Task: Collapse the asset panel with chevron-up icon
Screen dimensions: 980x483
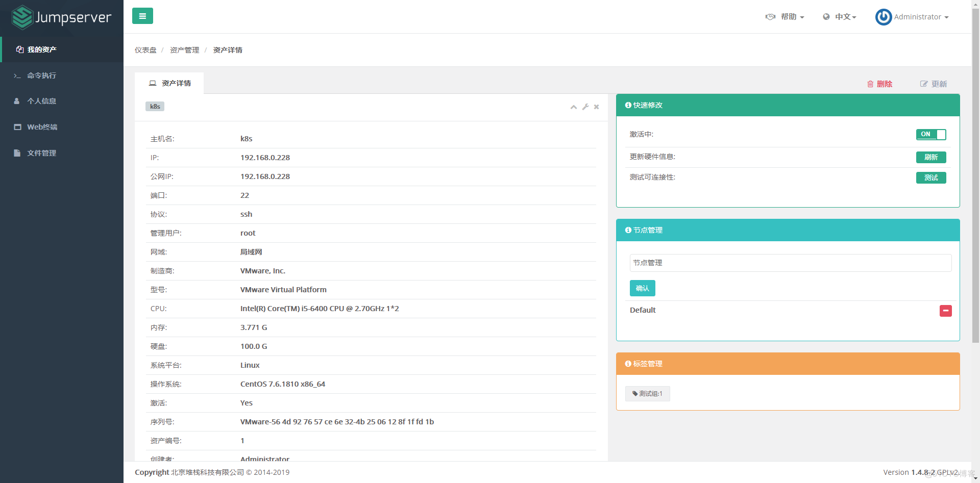Action: [574, 107]
